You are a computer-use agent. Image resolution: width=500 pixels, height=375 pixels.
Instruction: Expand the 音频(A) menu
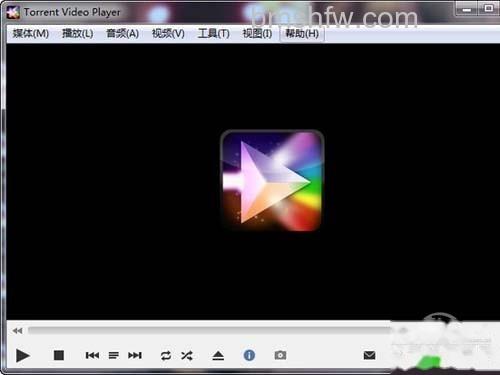pos(122,33)
